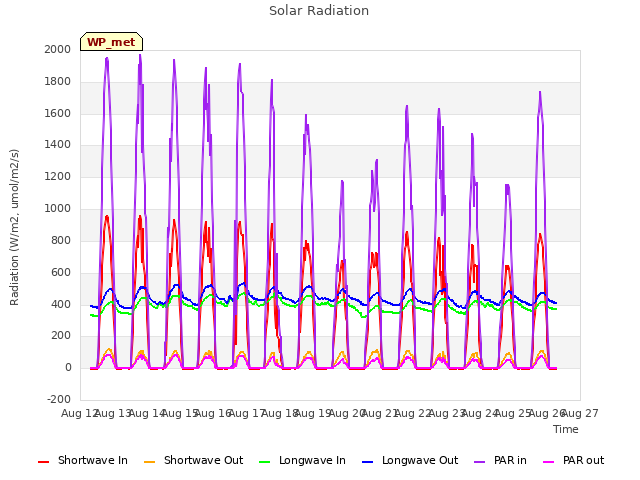Select the Longwave In legend entry

pos(302,461)
